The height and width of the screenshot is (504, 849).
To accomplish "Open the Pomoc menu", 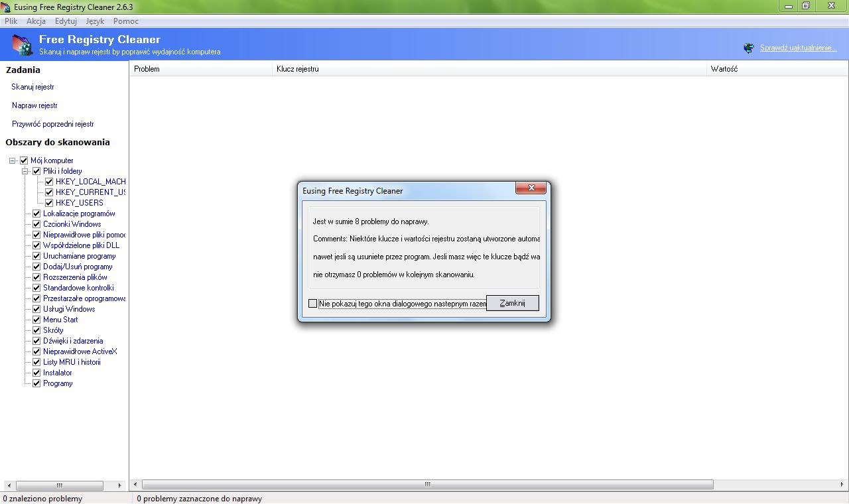I will tap(126, 21).
